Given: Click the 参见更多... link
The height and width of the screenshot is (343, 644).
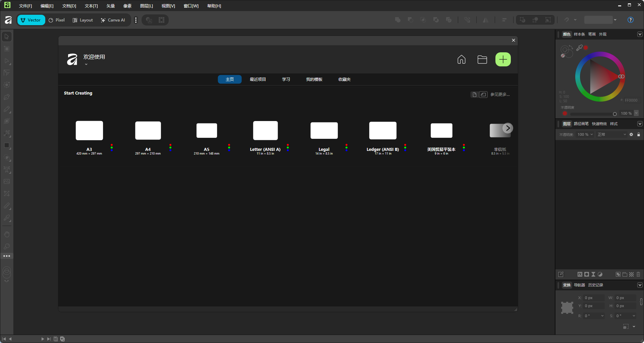Looking at the screenshot, I should [x=500, y=95].
